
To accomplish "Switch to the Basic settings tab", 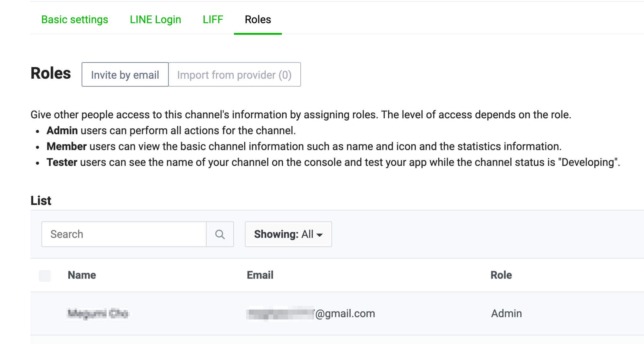I will (75, 20).
